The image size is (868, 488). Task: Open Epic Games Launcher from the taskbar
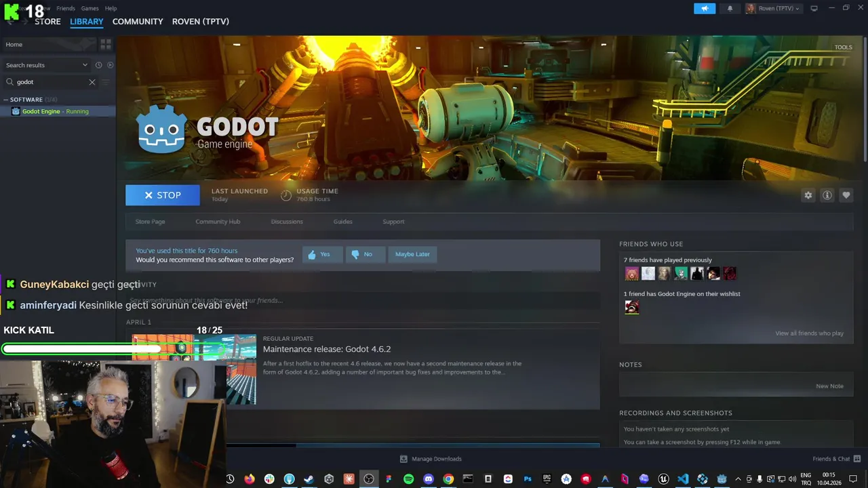tap(547, 479)
